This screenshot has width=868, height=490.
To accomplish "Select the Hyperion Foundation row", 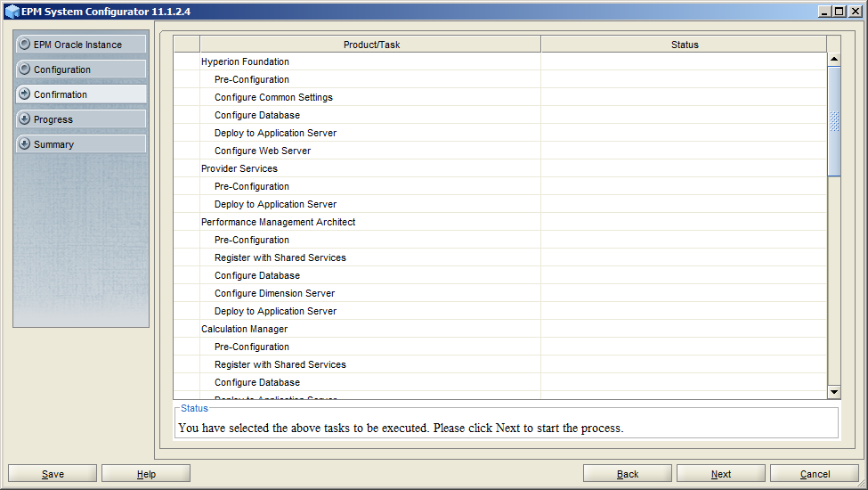I will point(500,61).
